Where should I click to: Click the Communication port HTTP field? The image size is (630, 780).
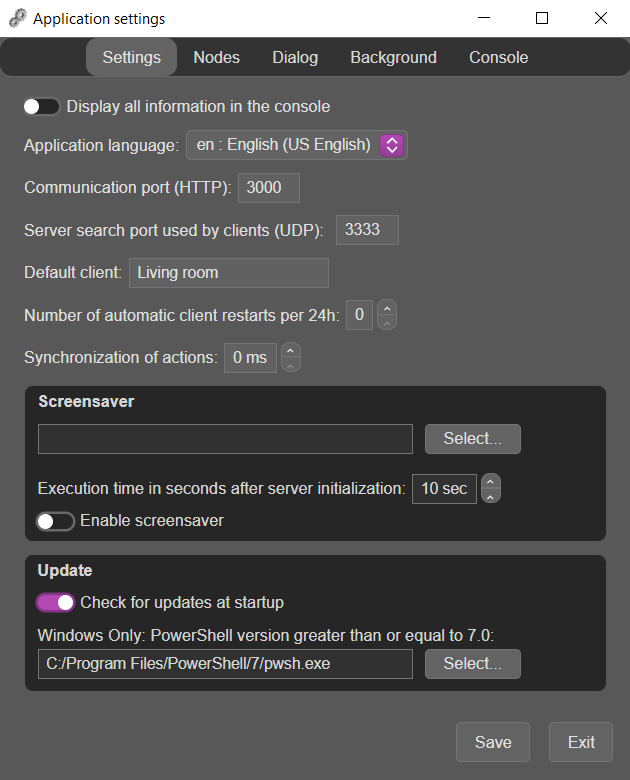pos(269,188)
